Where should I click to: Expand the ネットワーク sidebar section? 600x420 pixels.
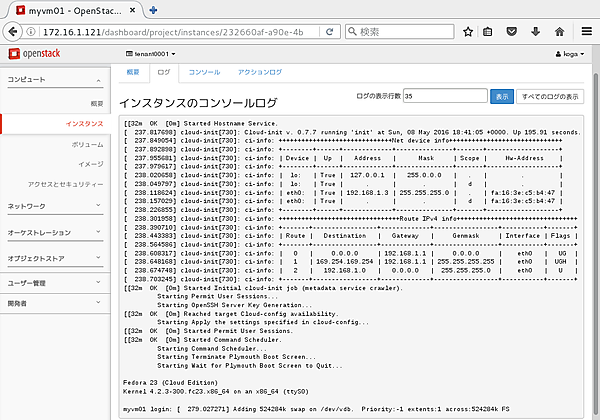pyautogui.click(x=53, y=204)
